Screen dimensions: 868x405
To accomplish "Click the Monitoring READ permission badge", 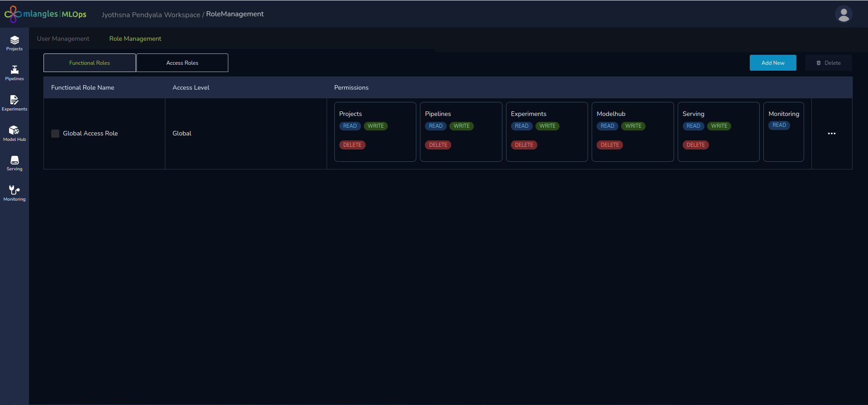I will coord(779,125).
